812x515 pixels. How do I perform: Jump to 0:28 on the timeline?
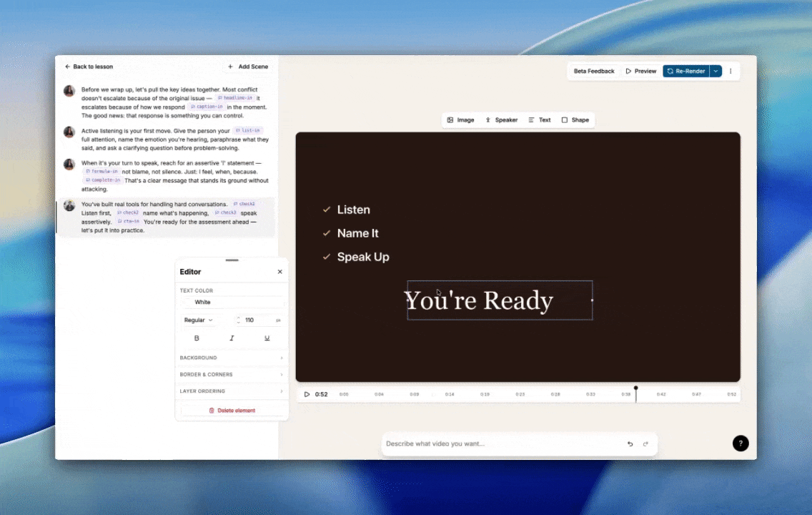tap(555, 394)
